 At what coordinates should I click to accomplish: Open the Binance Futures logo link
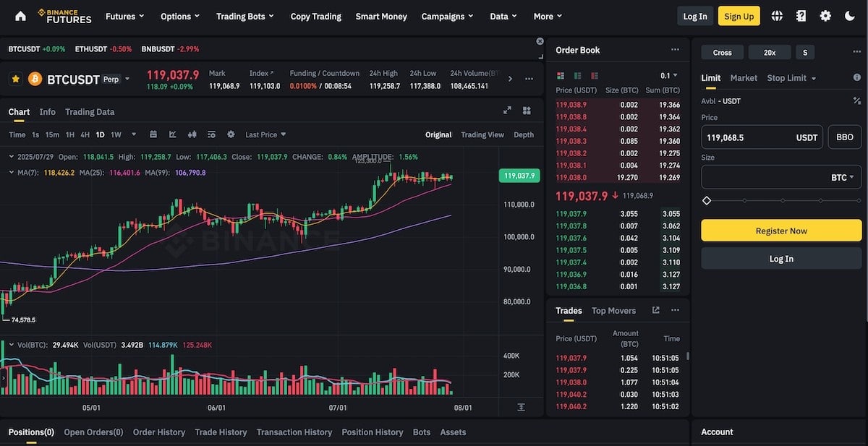coord(64,16)
